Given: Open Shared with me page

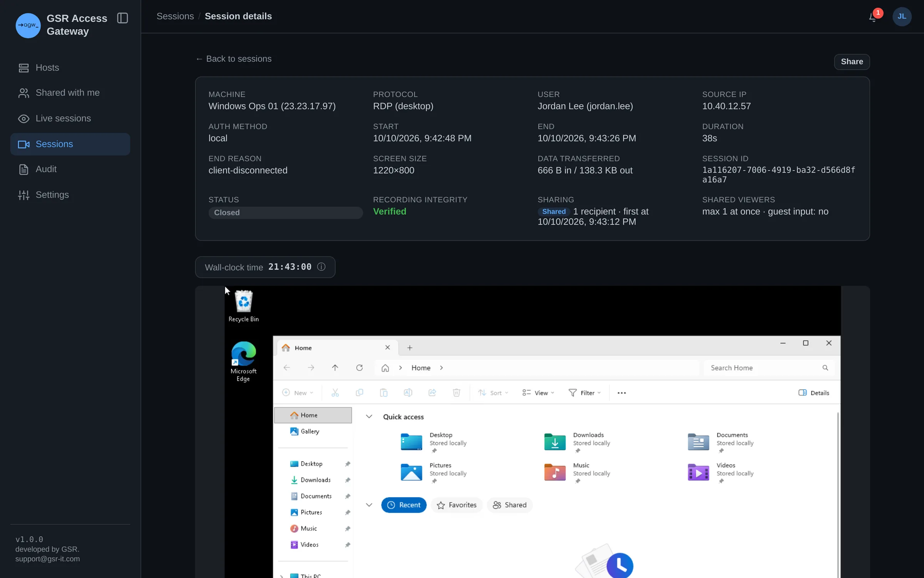Looking at the screenshot, I should coord(70,93).
